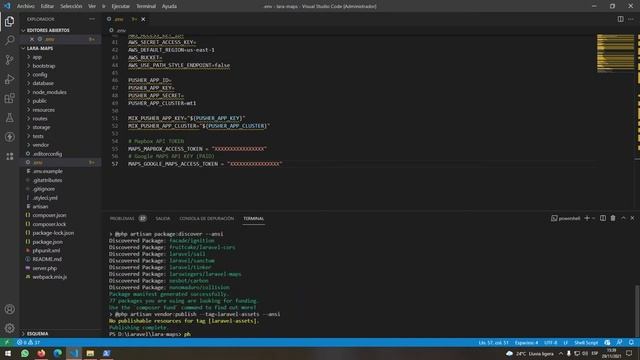Change indentation Espacios: 4 setting
Viewport: 640px width, 360px height.
(527, 342)
